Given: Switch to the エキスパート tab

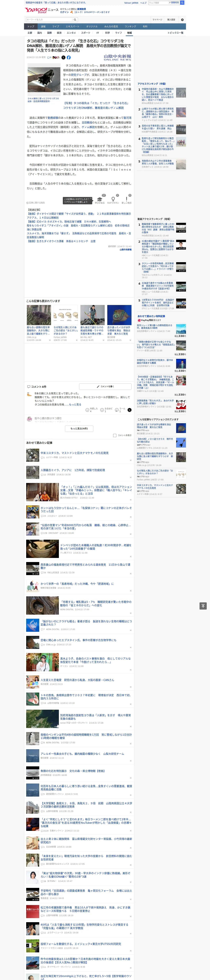Looking at the screenshot, I should (72, 26).
